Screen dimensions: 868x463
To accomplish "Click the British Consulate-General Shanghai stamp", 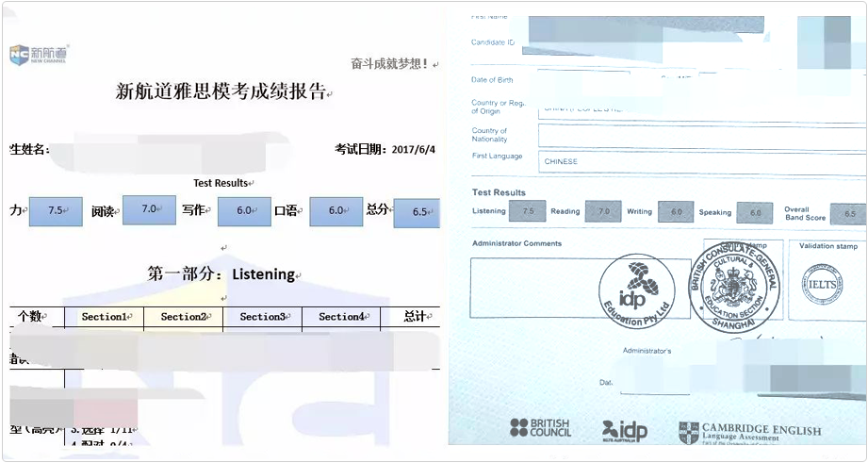I will click(x=734, y=287).
